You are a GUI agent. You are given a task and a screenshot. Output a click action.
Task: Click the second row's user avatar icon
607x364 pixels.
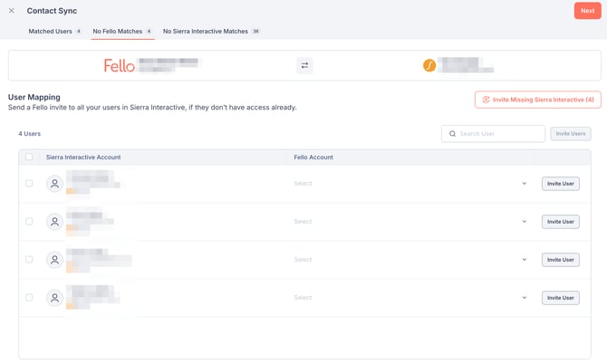coord(54,222)
